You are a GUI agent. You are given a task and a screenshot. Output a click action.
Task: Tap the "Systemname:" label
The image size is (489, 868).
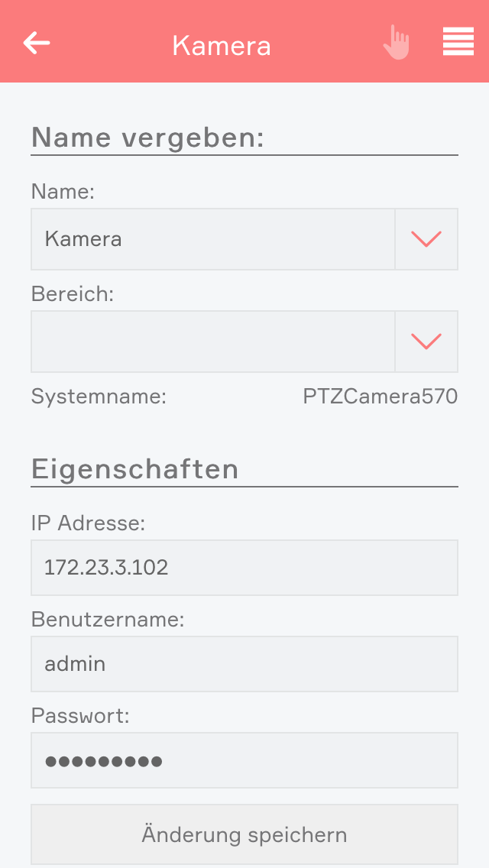pos(99,397)
